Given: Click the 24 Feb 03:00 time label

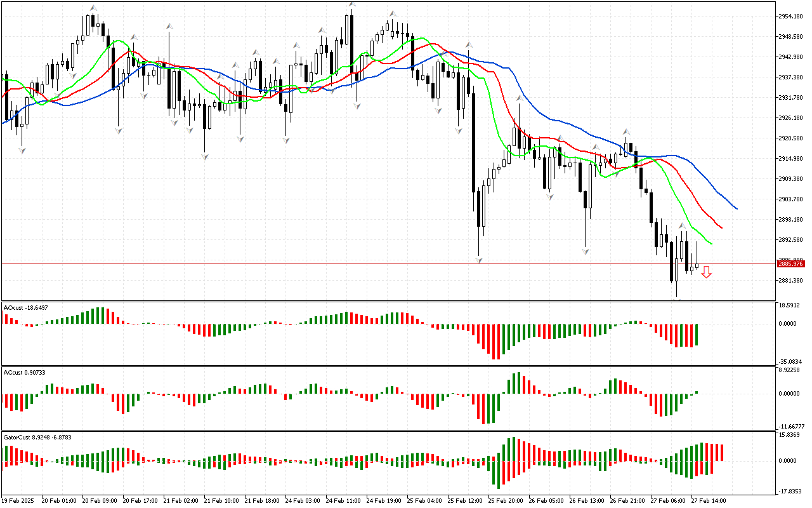Looking at the screenshot, I should pyautogui.click(x=303, y=500).
